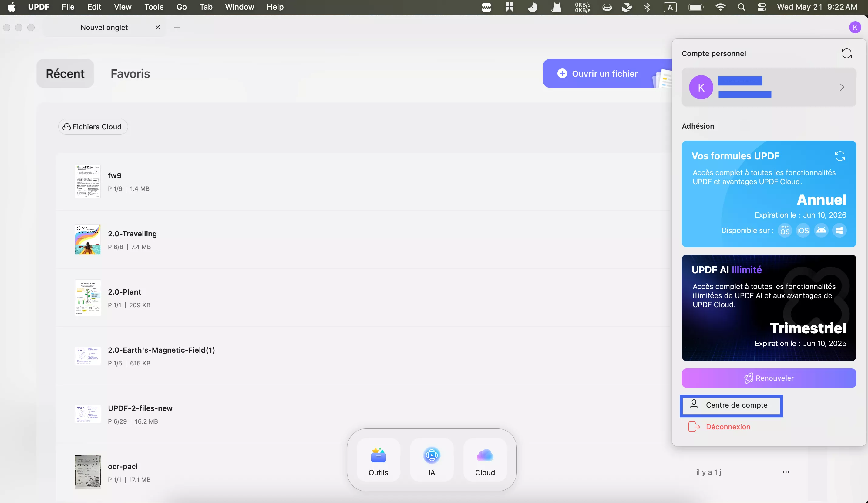Click the Fichiers Cloud button
The image size is (868, 503).
coord(93,127)
